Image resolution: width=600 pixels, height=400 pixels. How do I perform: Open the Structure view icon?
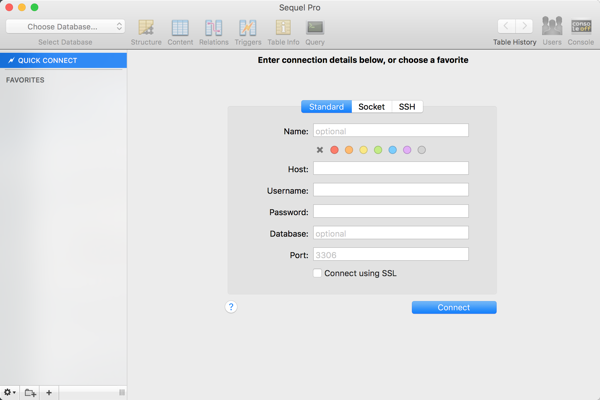pos(146,28)
